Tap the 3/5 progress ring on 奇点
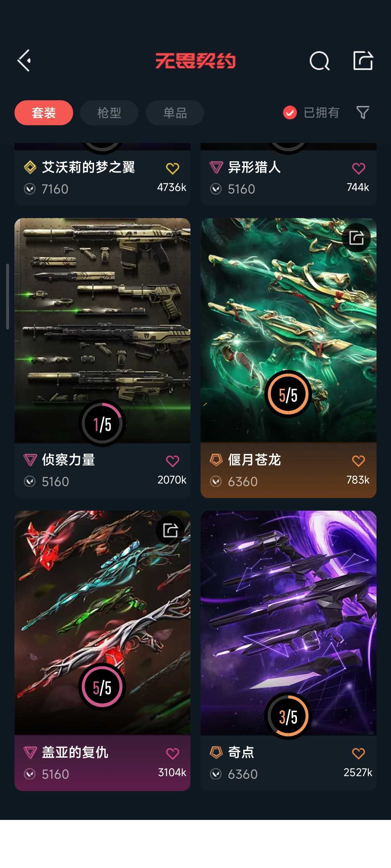This screenshot has height=868, width=391. [x=288, y=716]
